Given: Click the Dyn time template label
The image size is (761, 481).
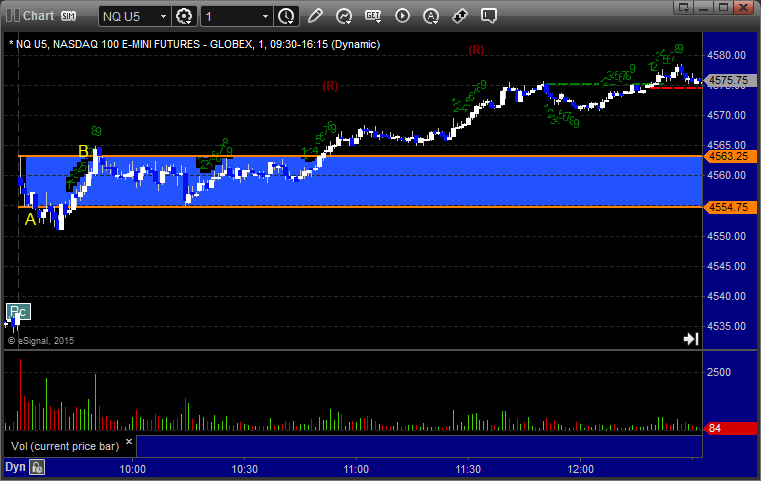Looking at the screenshot, I should (x=15, y=467).
